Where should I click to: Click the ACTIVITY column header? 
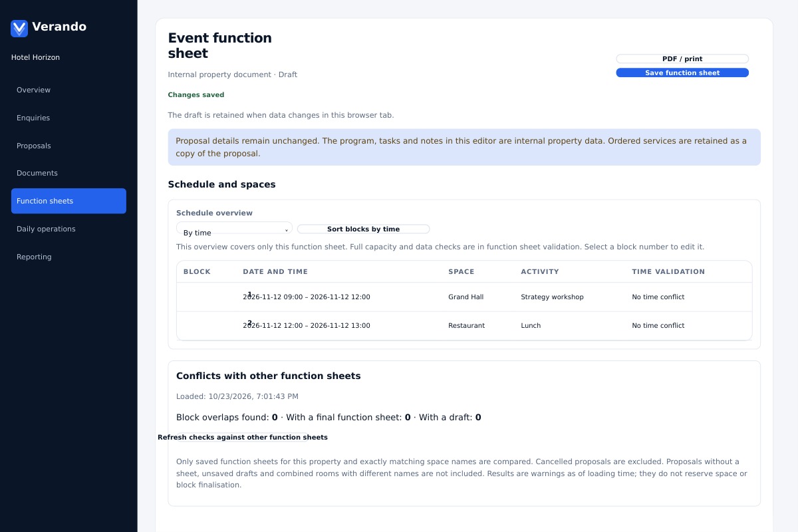[540, 271]
